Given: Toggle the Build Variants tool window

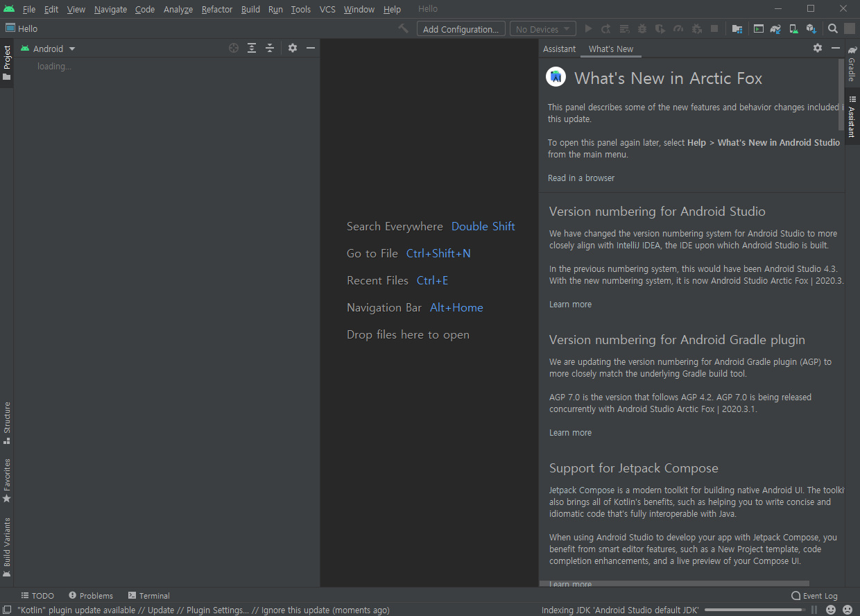Looking at the screenshot, I should click(x=7, y=547).
